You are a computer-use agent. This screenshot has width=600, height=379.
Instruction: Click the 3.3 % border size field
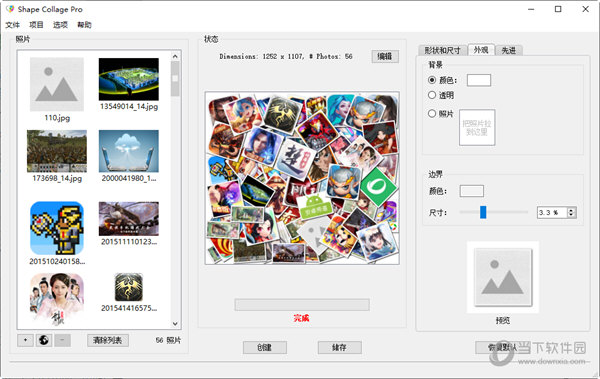[x=552, y=212]
